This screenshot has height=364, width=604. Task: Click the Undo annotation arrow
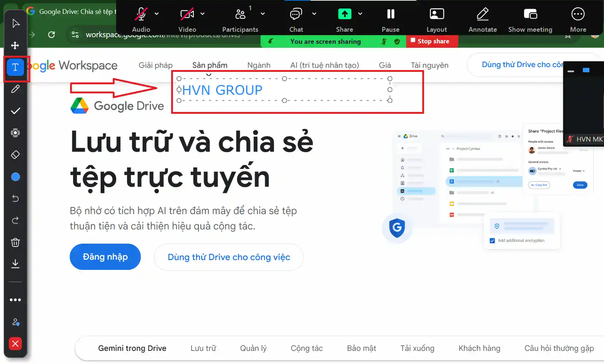coord(15,198)
